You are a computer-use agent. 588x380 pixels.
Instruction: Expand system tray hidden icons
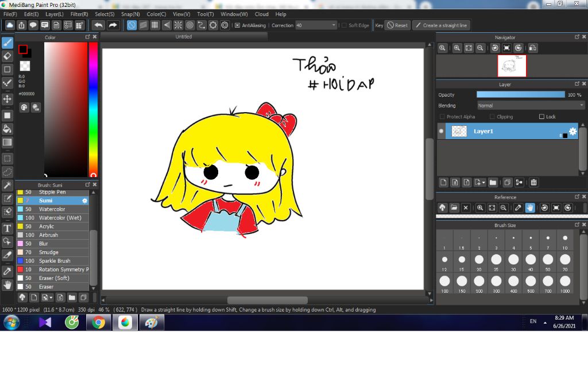545,323
